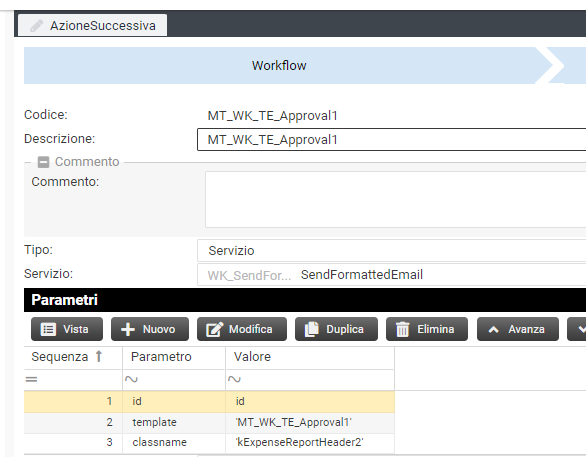Open the Servizio field with SendFormattedEmail

click(x=391, y=275)
